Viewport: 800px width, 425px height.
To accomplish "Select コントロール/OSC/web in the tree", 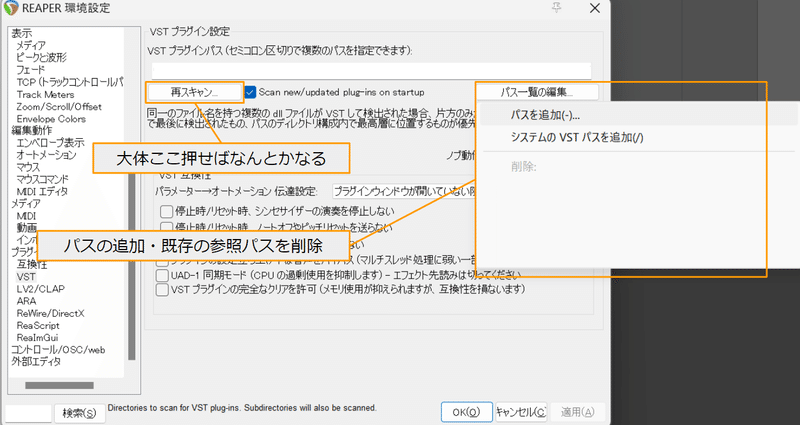I will [58, 350].
